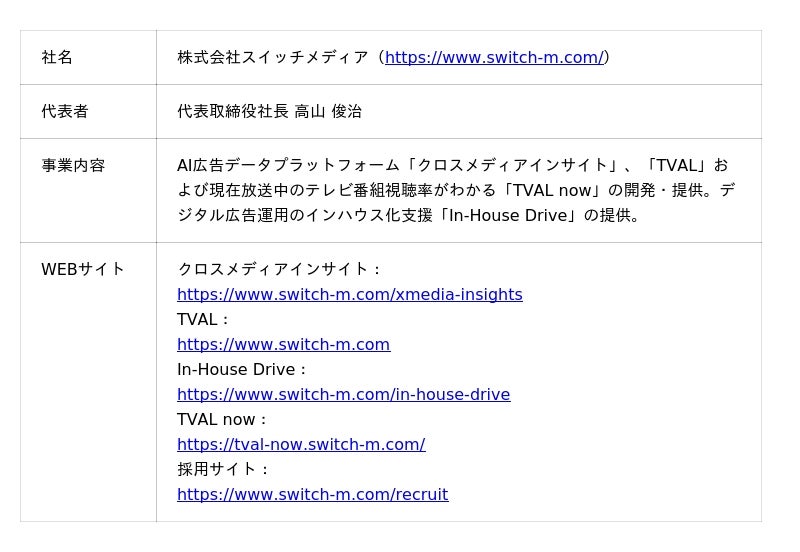800x552 pixels.
Task: Click the https://www.switch-m.com link under TVAL
Action: click(283, 345)
